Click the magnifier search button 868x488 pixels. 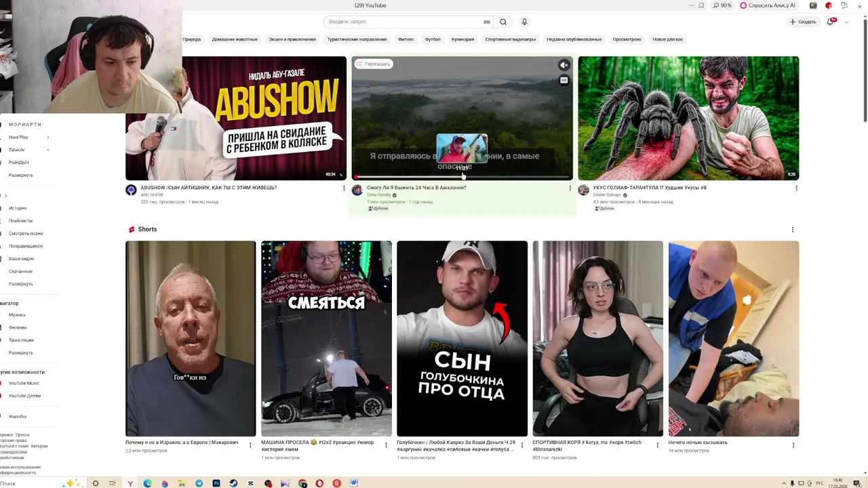pos(503,22)
